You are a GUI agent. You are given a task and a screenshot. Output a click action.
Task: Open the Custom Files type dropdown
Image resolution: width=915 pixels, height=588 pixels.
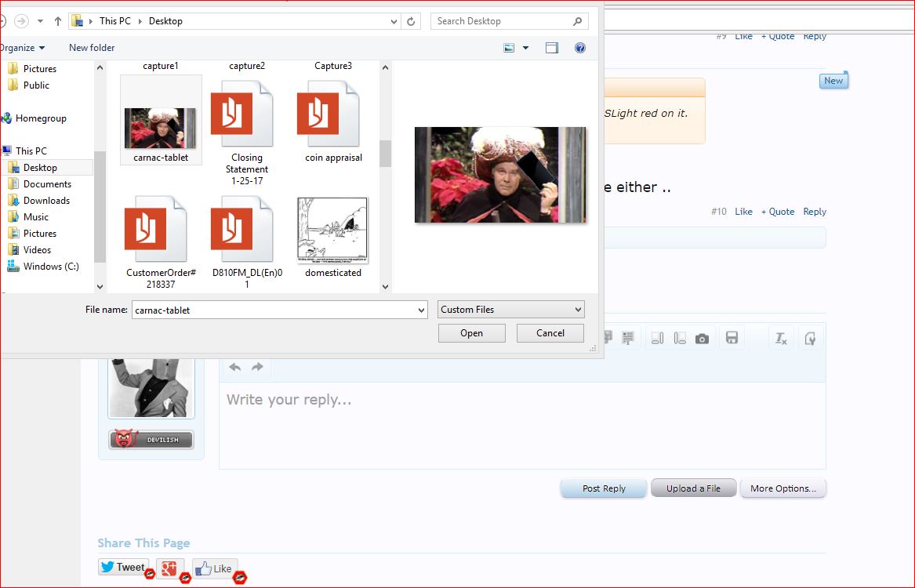pos(510,310)
